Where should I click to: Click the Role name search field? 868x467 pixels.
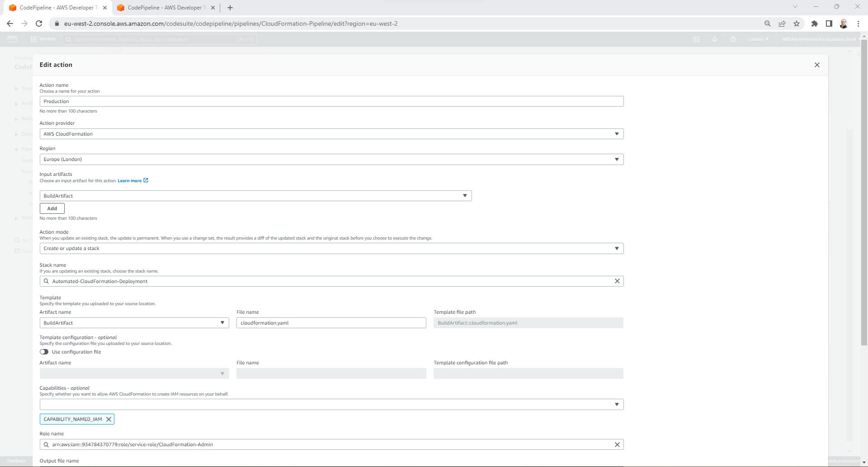[x=331, y=444]
